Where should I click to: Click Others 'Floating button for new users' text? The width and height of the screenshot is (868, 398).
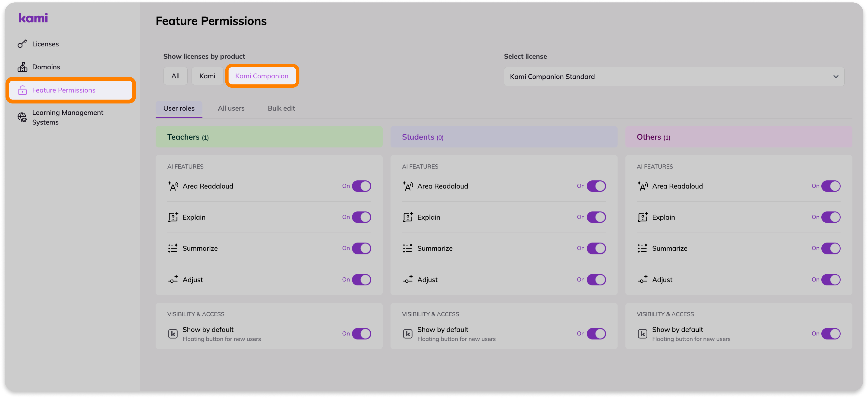click(x=691, y=339)
